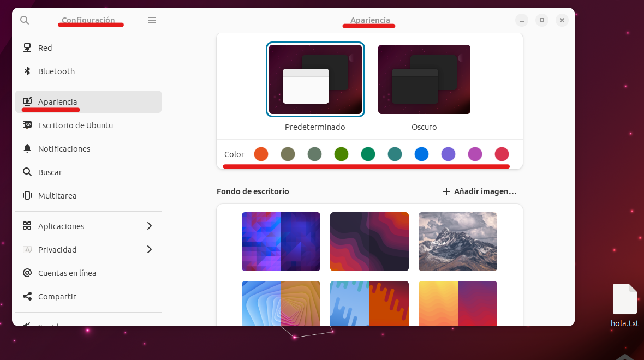This screenshot has height=360, width=644.
Task: Select the Predeterminado light style option
Action: (315, 80)
